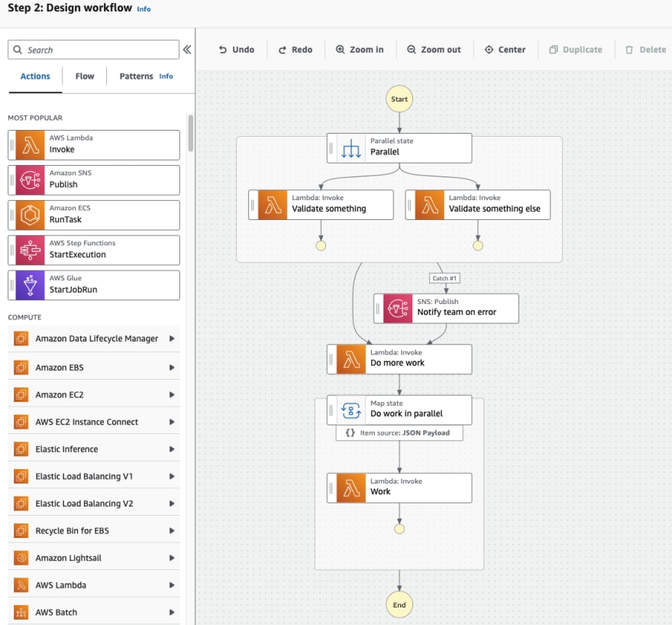Expand the Amazon EC2 arrow

(x=172, y=394)
